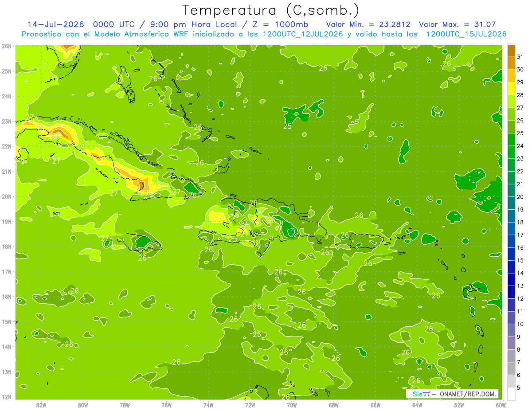Click the green legend swatch between 24 and 25
The image size is (532, 411).
tap(511, 139)
